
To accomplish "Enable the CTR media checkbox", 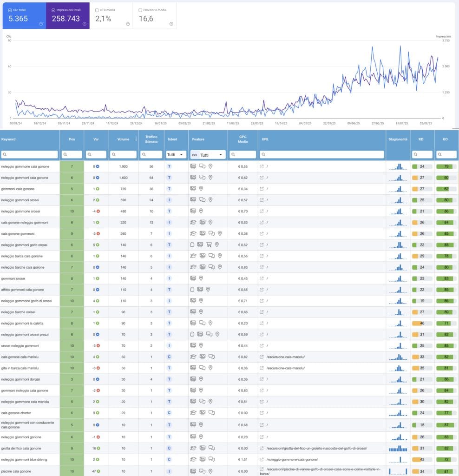I will tap(97, 10).
